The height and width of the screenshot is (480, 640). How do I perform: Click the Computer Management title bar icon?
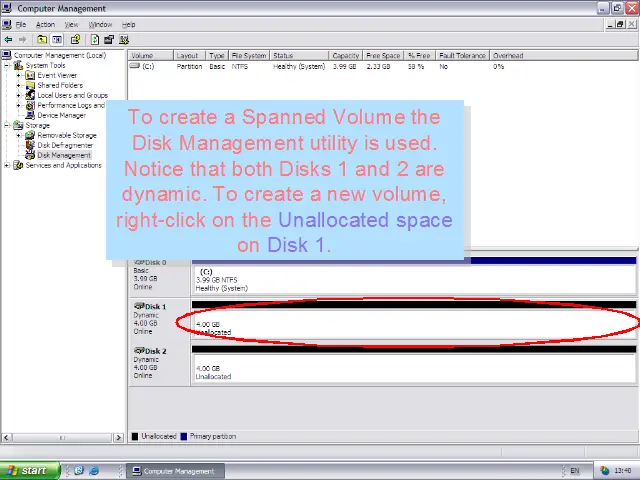click(7, 8)
